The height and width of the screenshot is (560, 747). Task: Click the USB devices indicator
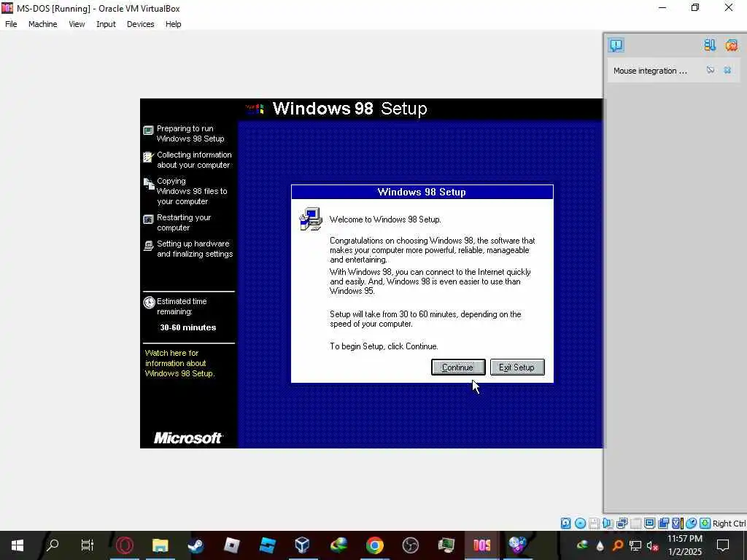(635, 524)
